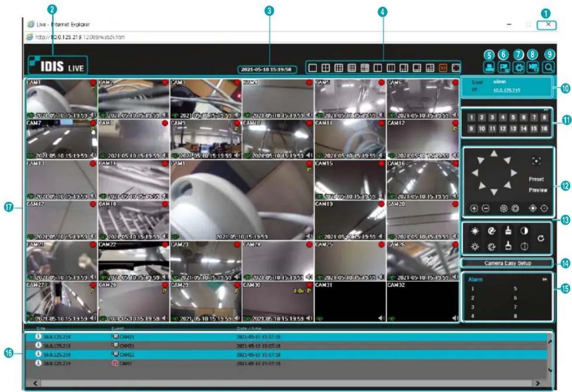This screenshot has width=572, height=392.
Task: Switch to the 5x5 grid layout
Action: tap(365, 68)
